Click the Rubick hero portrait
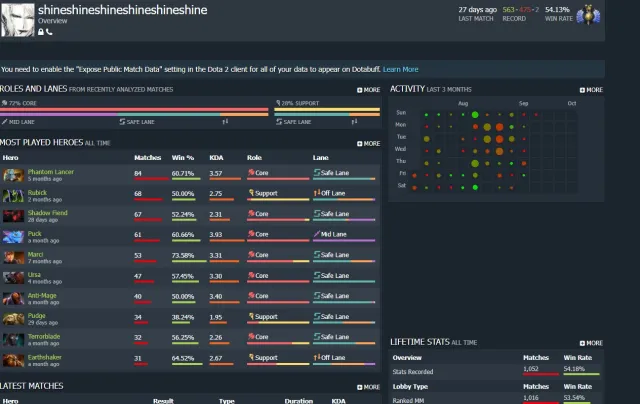 pyautogui.click(x=13, y=196)
